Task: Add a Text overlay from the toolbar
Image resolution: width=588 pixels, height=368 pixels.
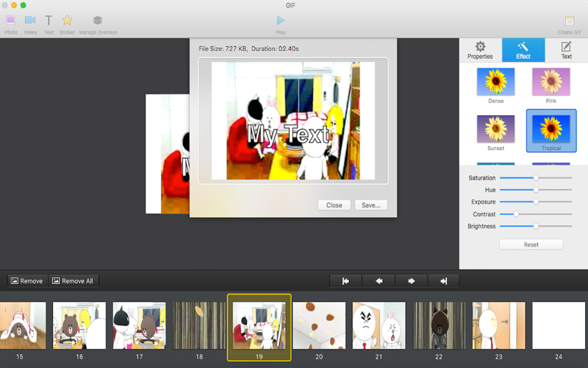Action: (49, 25)
